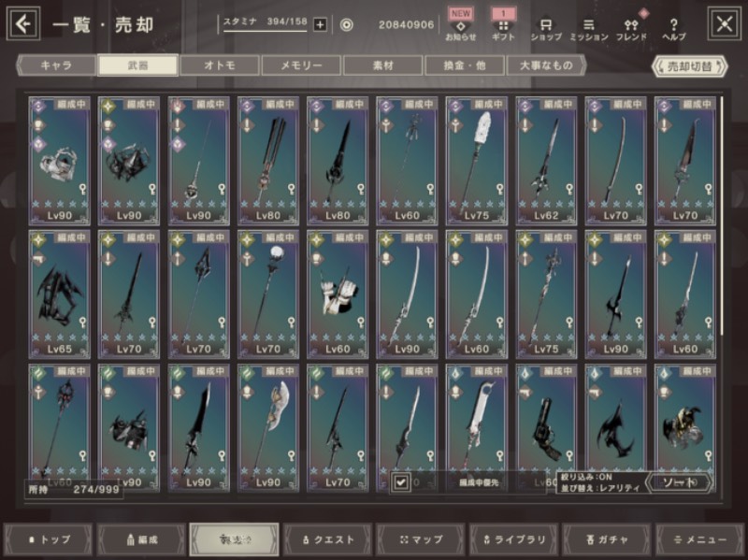Switch to the 換金・他 tab
Viewport: 748px width, 560px height.
[465, 65]
